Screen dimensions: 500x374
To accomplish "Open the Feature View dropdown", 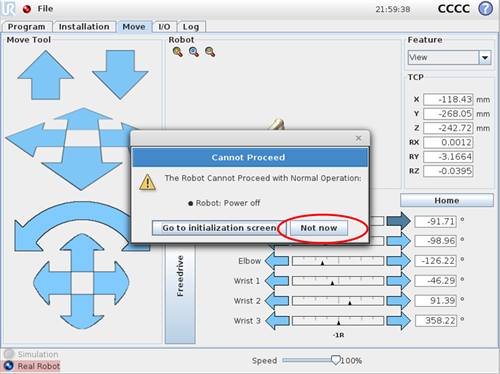I will (x=449, y=58).
